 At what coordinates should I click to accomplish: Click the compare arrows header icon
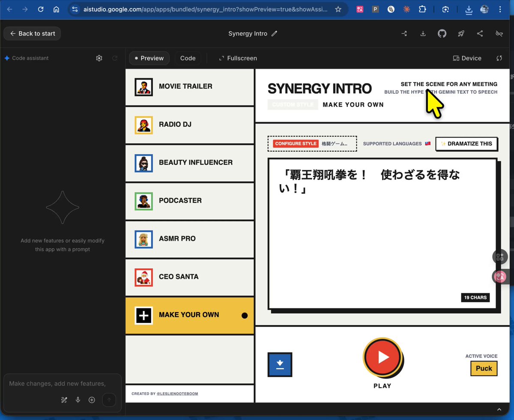(404, 33)
